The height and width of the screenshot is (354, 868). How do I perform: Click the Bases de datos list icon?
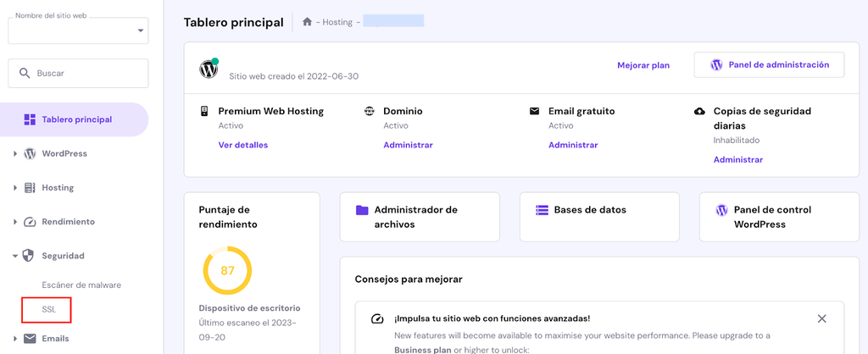[542, 210]
